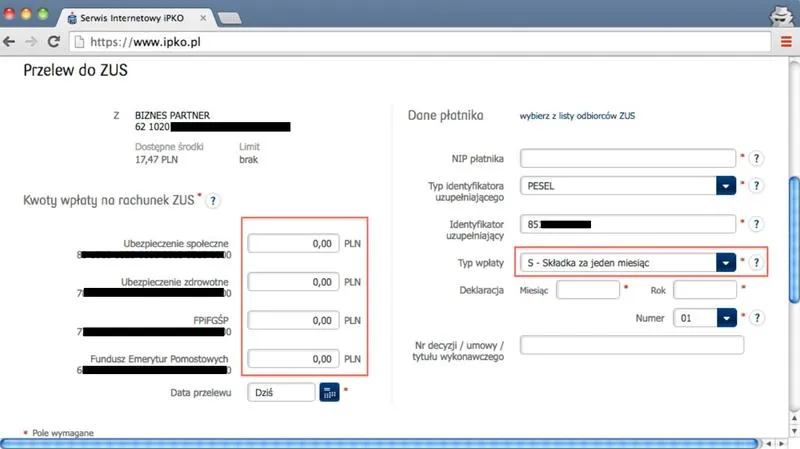Expand the Typ wpłaty dropdown
This screenshot has height=449, width=800.
726,263
